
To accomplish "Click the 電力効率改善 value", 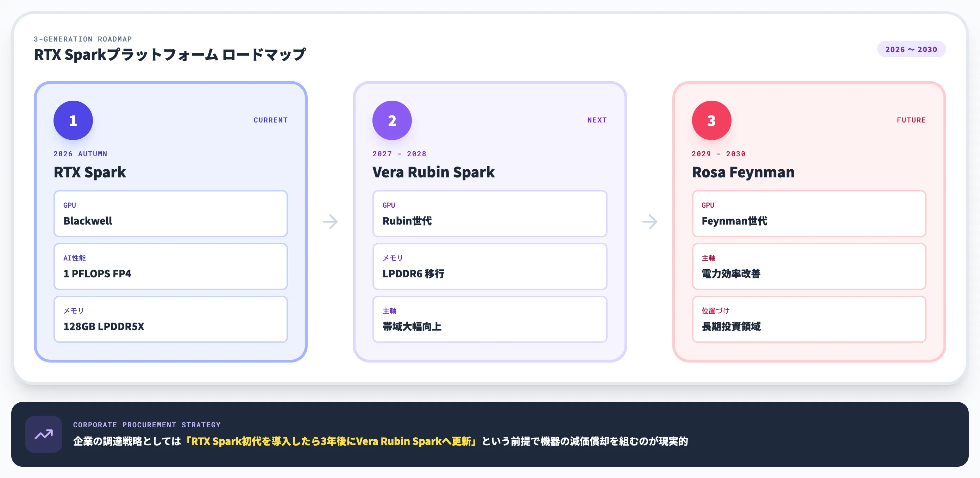I will (x=731, y=274).
